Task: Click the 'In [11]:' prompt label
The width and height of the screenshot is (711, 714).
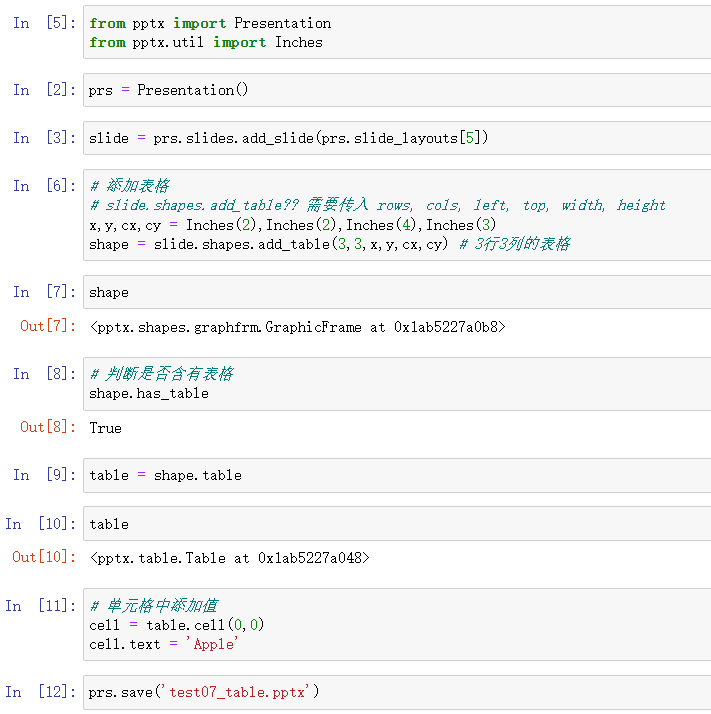Action: point(41,606)
